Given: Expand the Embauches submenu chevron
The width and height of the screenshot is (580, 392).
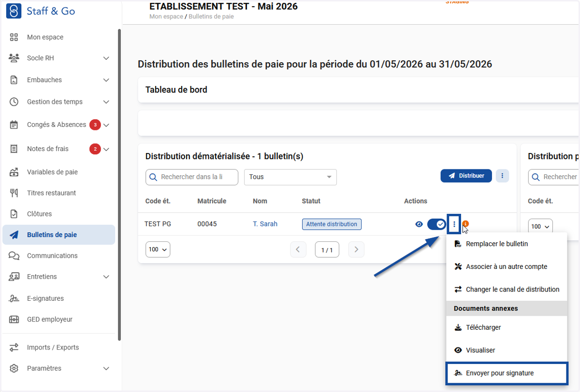Looking at the screenshot, I should (106, 80).
